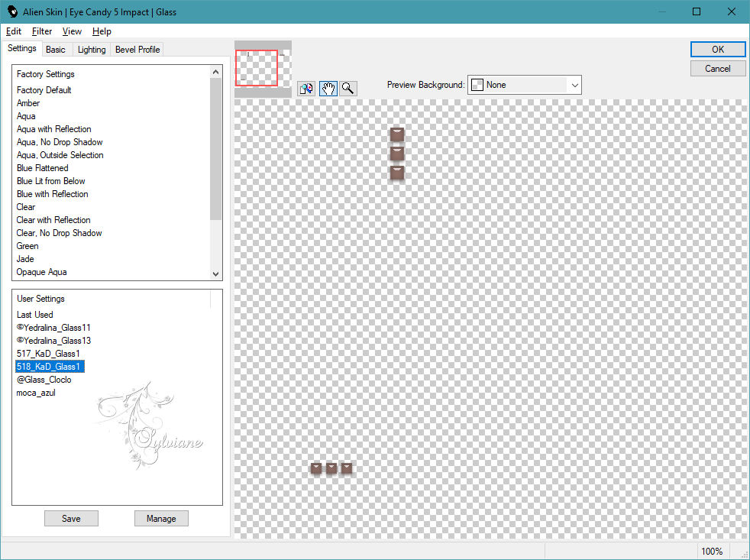Select moca_azul user setting
The height and width of the screenshot is (560, 750).
pos(36,393)
